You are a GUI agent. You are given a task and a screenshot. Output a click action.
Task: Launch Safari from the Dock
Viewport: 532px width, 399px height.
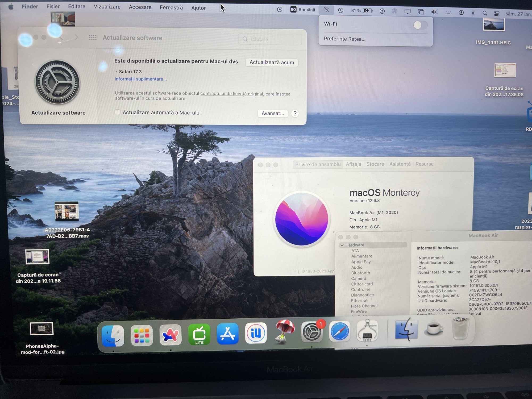pyautogui.click(x=340, y=331)
